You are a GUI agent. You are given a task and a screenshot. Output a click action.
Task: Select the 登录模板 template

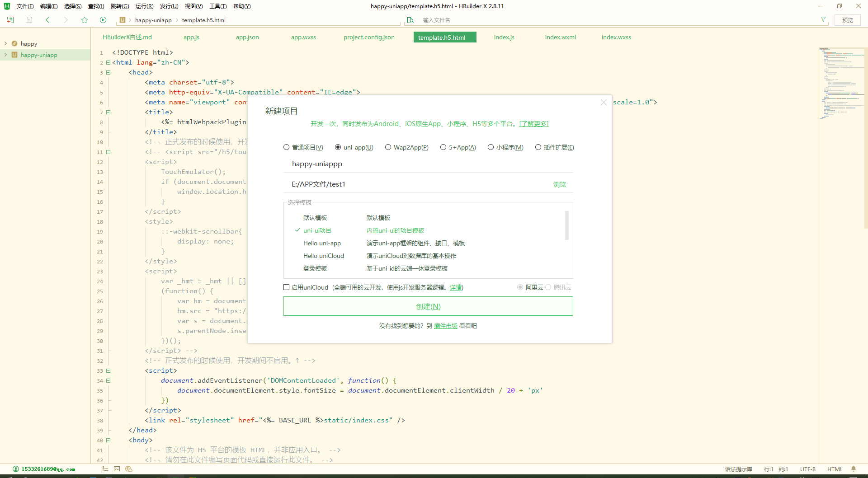click(428, 268)
